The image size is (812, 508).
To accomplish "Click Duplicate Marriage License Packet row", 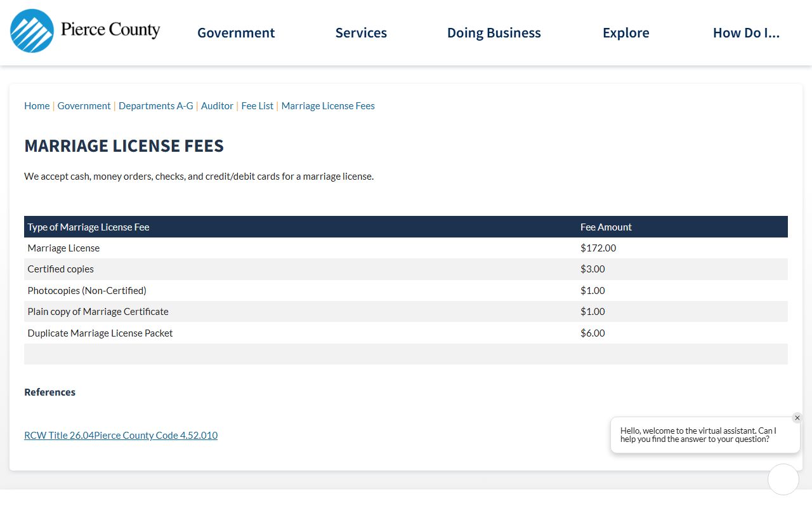I will coord(406,333).
